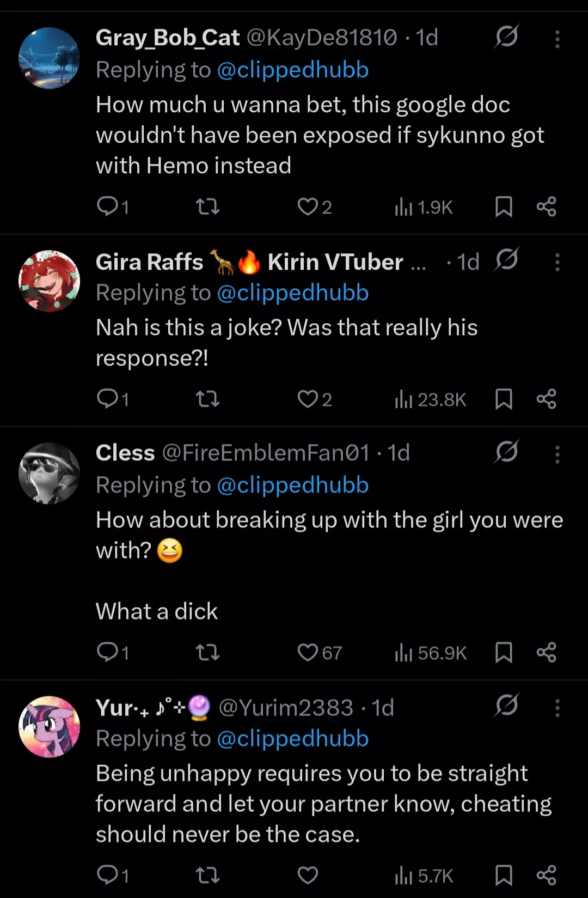Open more options for Gray_Bob_Cat's tweet
588x898 pixels.
(557, 39)
